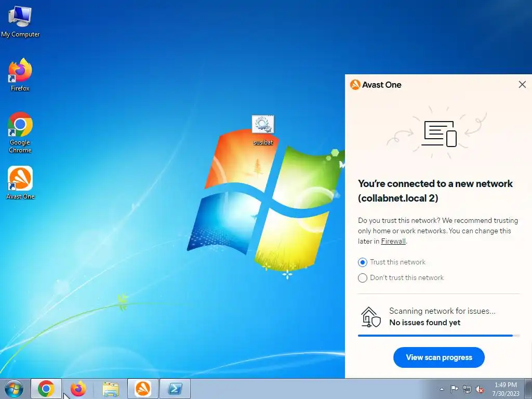Select the Google Chrome desktop shortcut

click(x=20, y=132)
